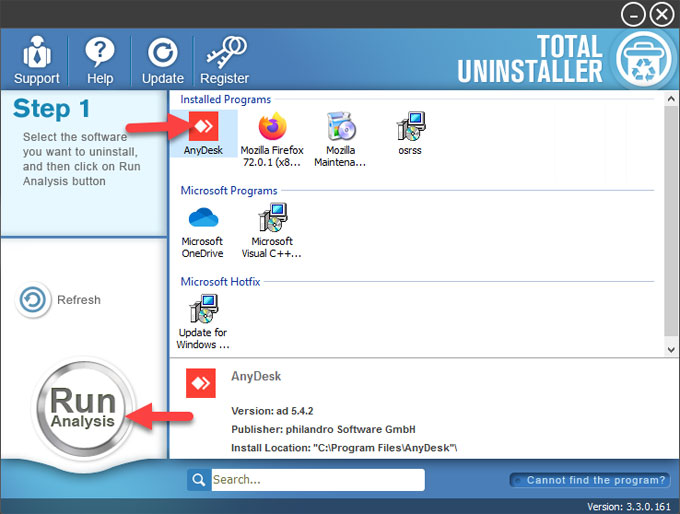Select the osrss program icon

point(410,133)
